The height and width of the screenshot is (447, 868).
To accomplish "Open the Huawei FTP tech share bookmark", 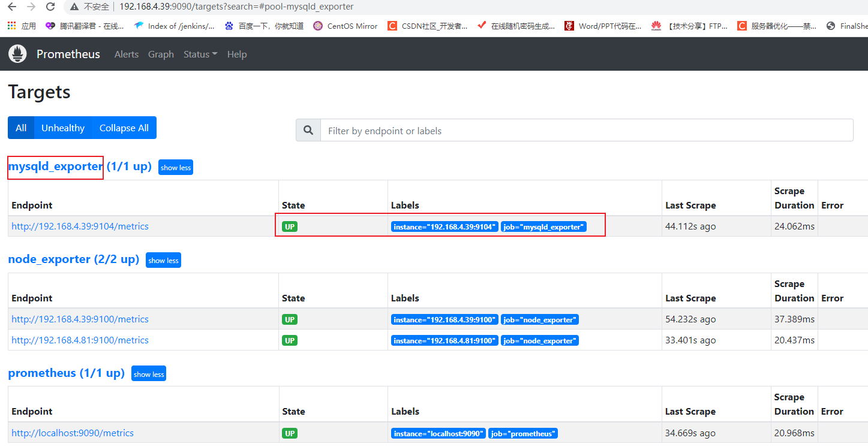I will (x=690, y=26).
